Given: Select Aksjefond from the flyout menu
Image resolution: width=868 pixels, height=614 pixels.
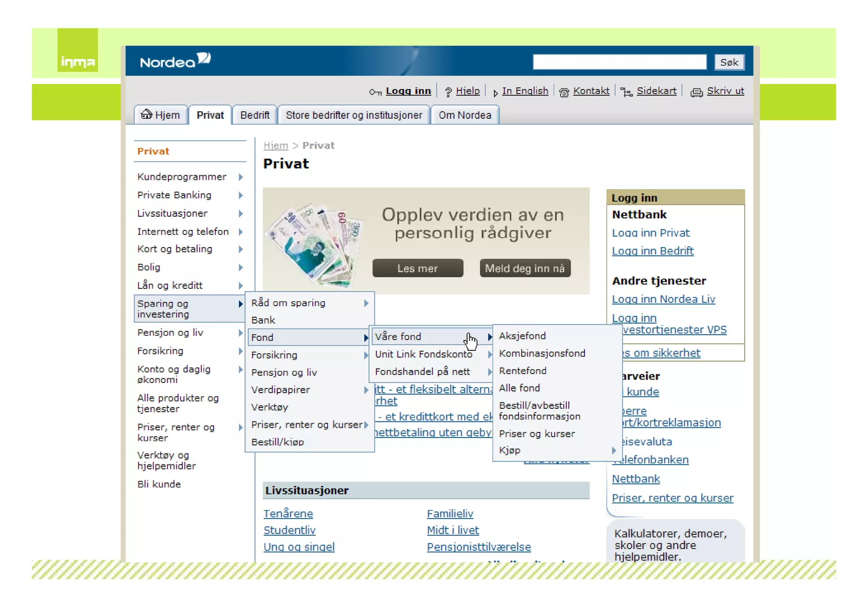Looking at the screenshot, I should point(522,336).
